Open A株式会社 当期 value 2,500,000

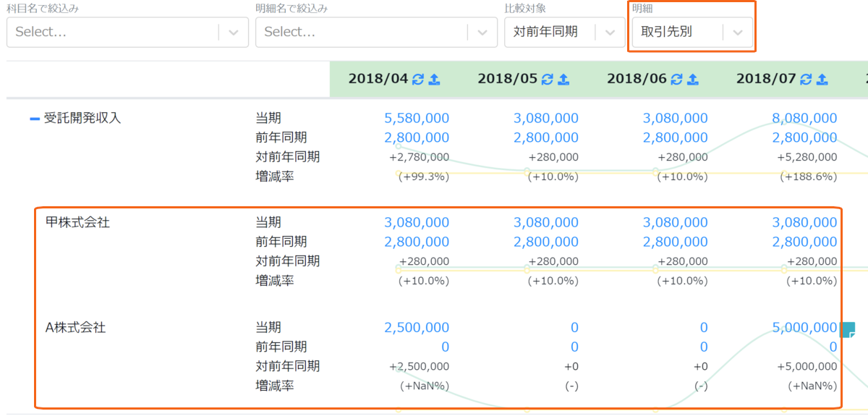417,328
